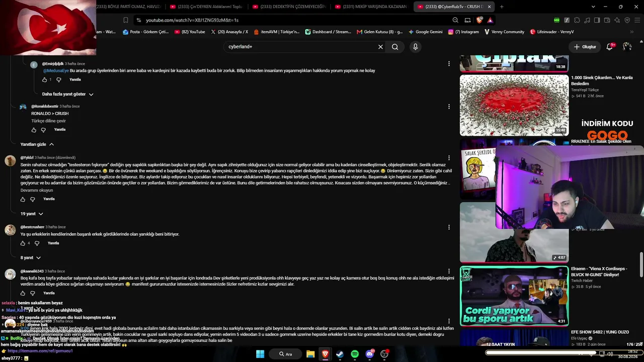This screenshot has width=644, height=362.
Task: Switch to 'Çin'DEYKEN Aldıklarım' tab
Action: 206,7
